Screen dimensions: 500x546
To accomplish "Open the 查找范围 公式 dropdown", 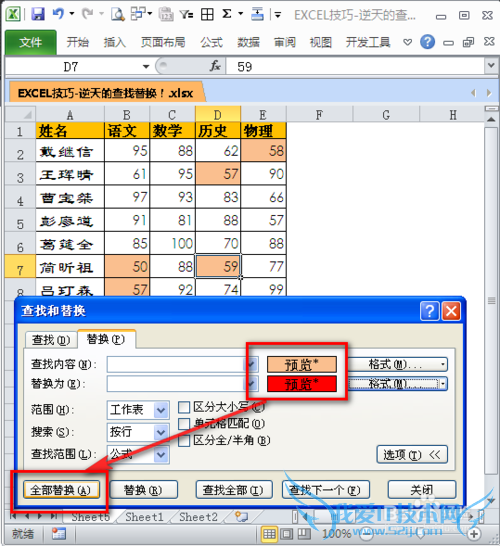I will 161,454.
